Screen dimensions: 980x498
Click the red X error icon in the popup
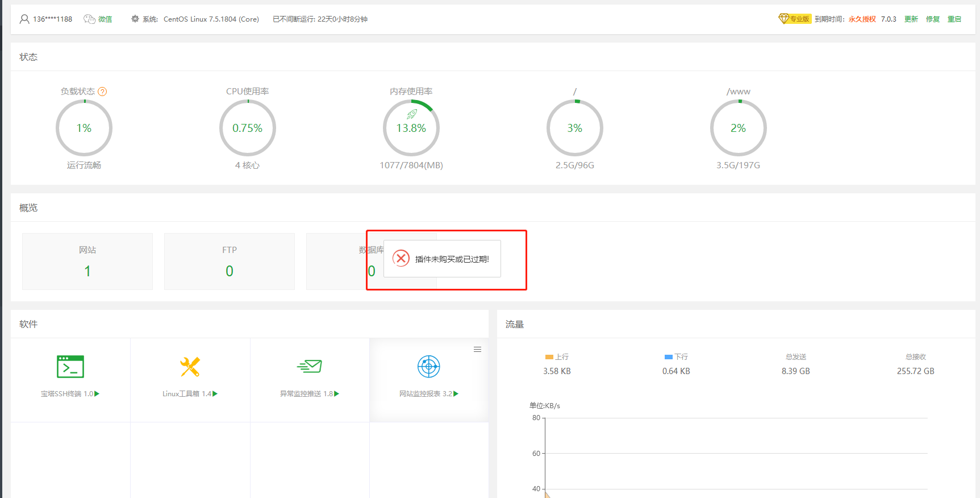point(401,259)
